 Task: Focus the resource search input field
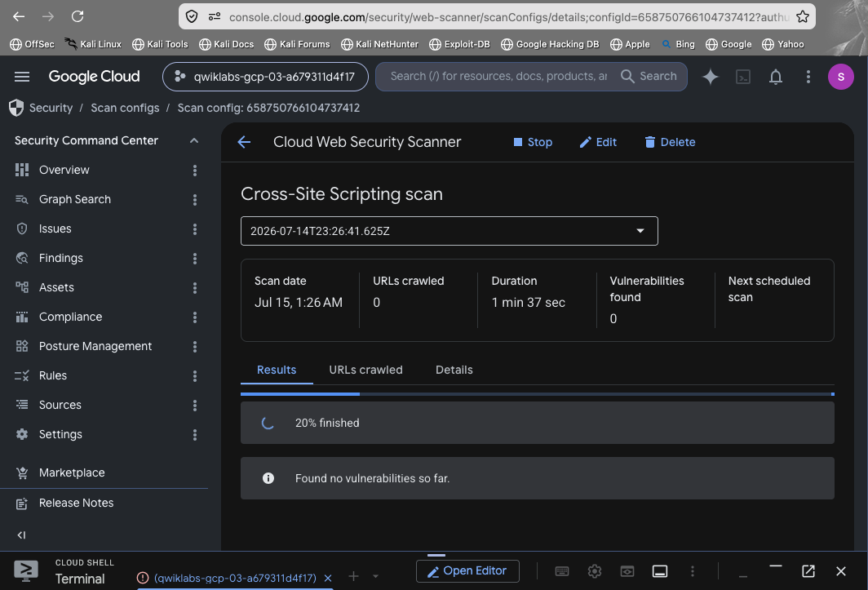coord(498,77)
